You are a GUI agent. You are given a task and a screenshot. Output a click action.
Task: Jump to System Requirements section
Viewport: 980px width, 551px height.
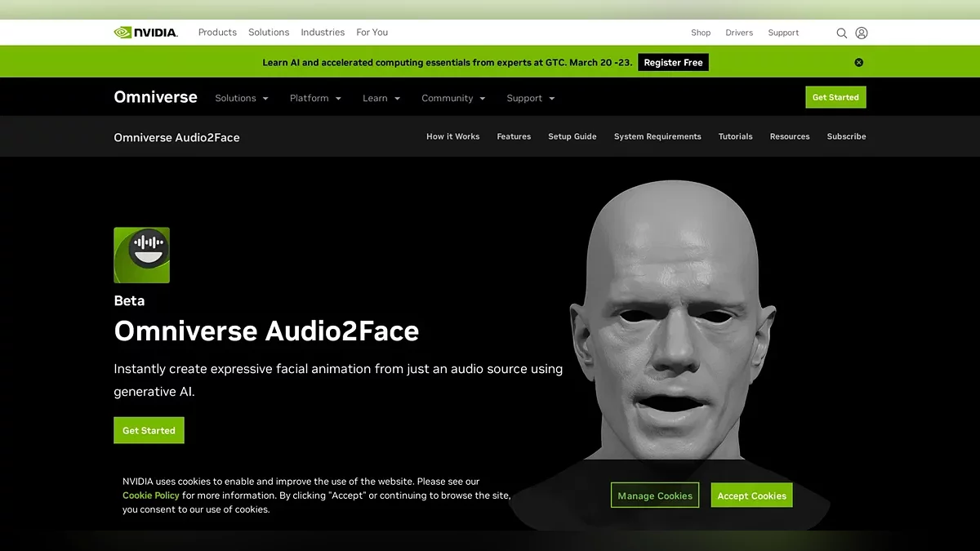(x=657, y=137)
